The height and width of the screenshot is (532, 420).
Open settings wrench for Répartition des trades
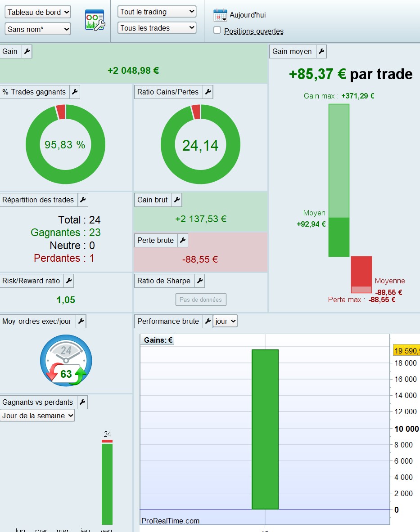pyautogui.click(x=83, y=200)
